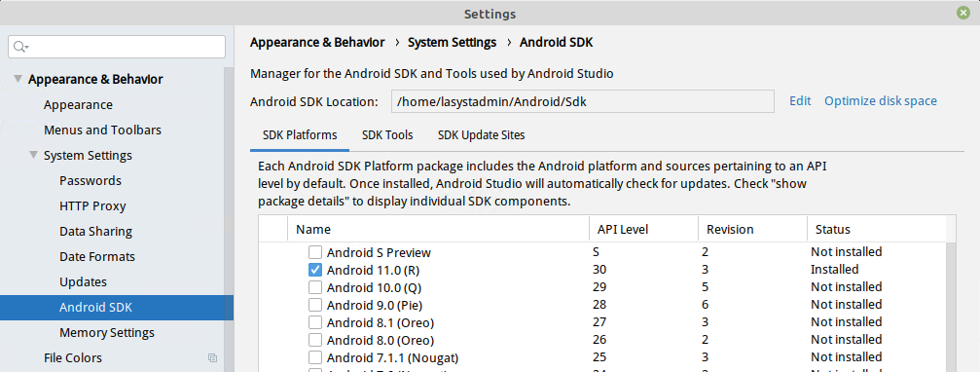Click the Android SDK Location path field
This screenshot has width=980, height=372.
tap(583, 101)
